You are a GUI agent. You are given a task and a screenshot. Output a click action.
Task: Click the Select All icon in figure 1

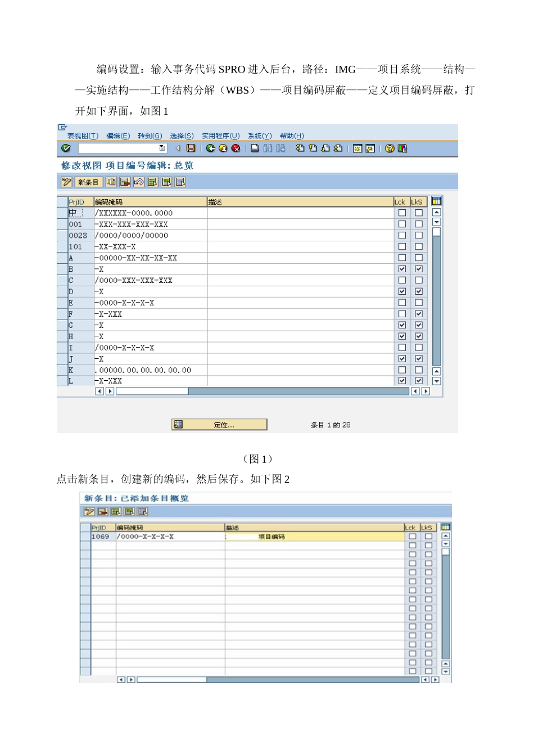click(152, 182)
